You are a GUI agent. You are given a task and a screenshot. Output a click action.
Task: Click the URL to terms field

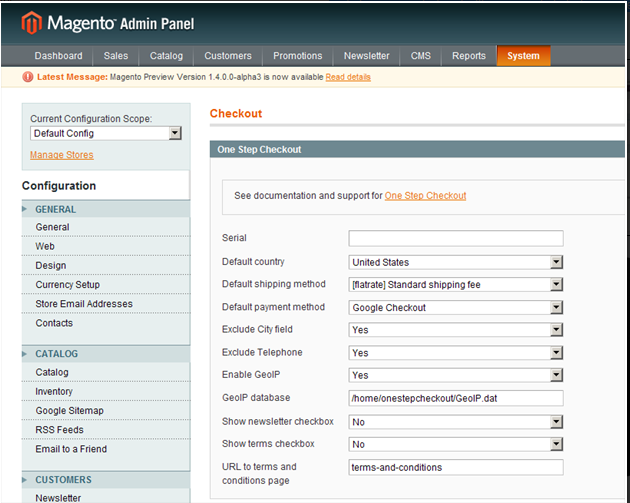[x=456, y=467]
